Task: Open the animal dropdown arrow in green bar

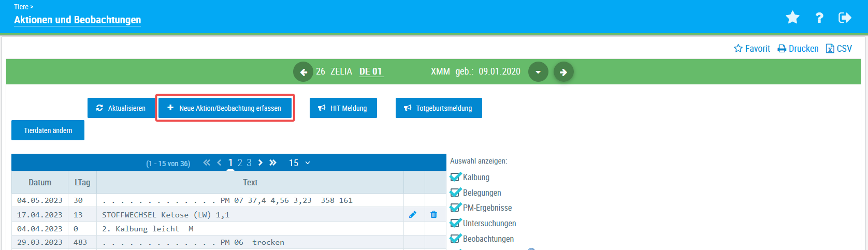Action: [x=538, y=72]
